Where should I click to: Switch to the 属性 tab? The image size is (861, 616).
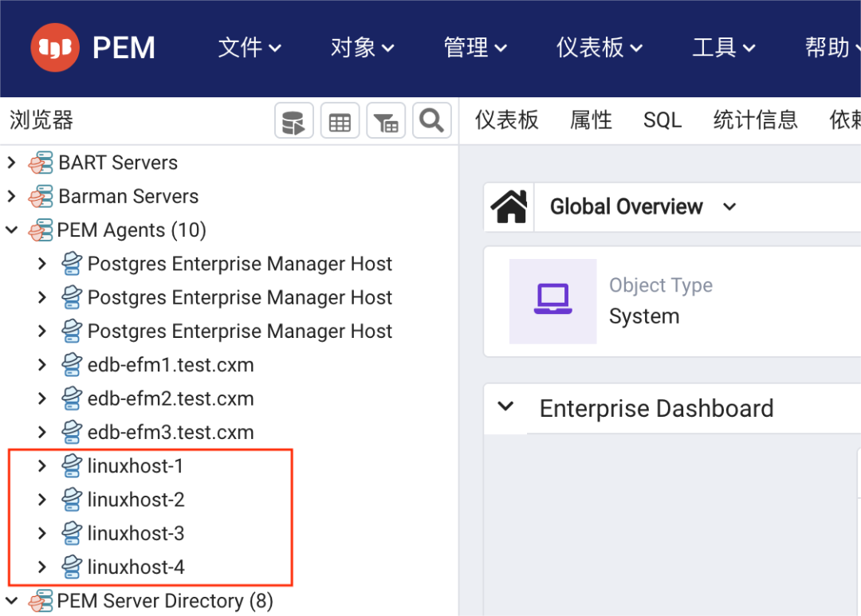pyautogui.click(x=591, y=120)
